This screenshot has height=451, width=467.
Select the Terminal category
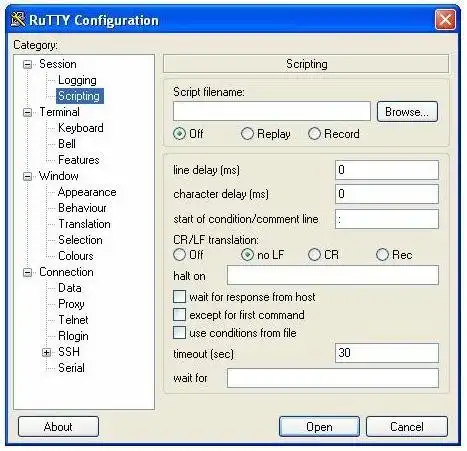pos(59,112)
